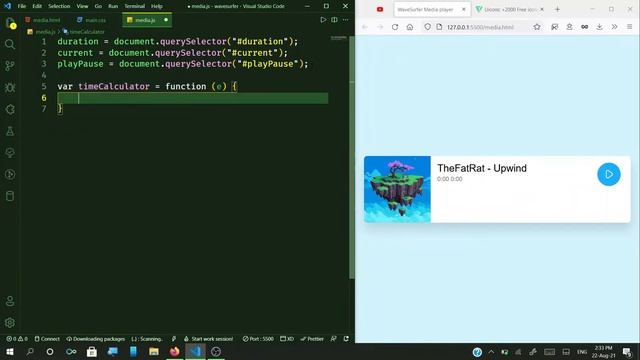Open the Run menu

click(113, 6)
